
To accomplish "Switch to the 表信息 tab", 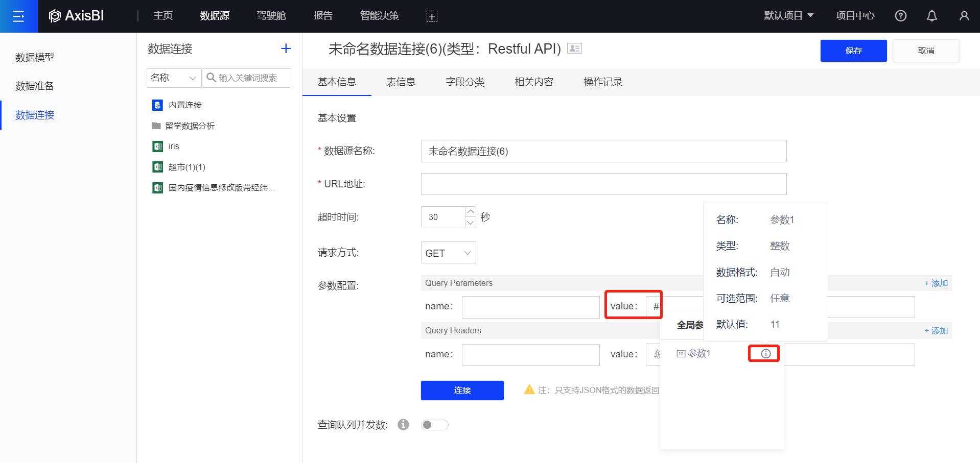I will click(401, 82).
